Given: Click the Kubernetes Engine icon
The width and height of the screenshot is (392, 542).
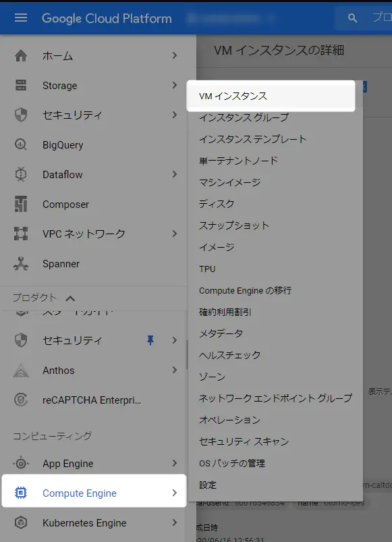Looking at the screenshot, I should (21, 522).
